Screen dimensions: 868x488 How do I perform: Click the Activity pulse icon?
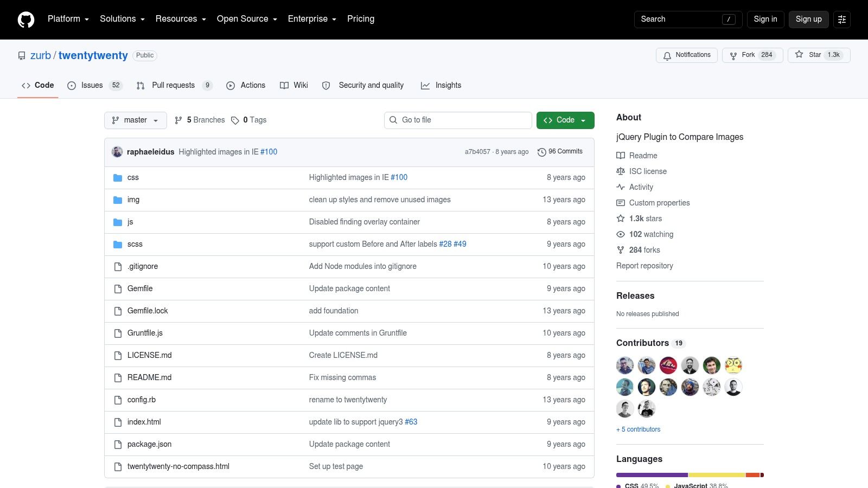click(x=621, y=187)
